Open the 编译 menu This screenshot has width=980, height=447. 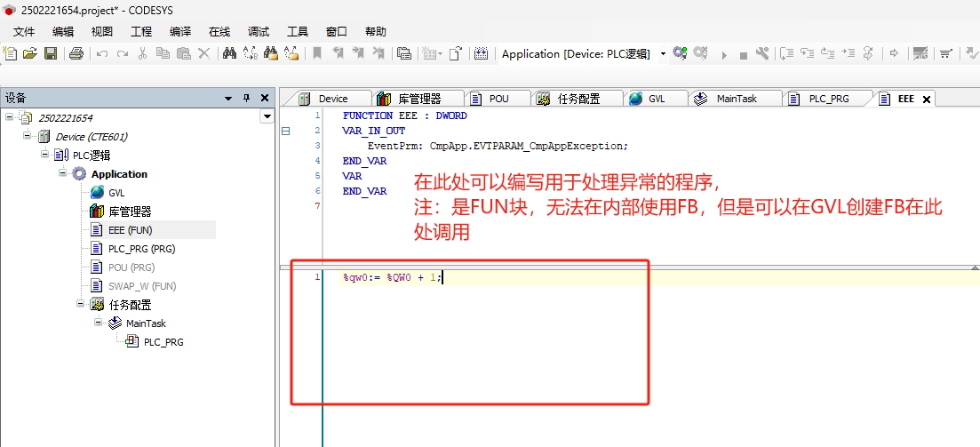pyautogui.click(x=180, y=32)
